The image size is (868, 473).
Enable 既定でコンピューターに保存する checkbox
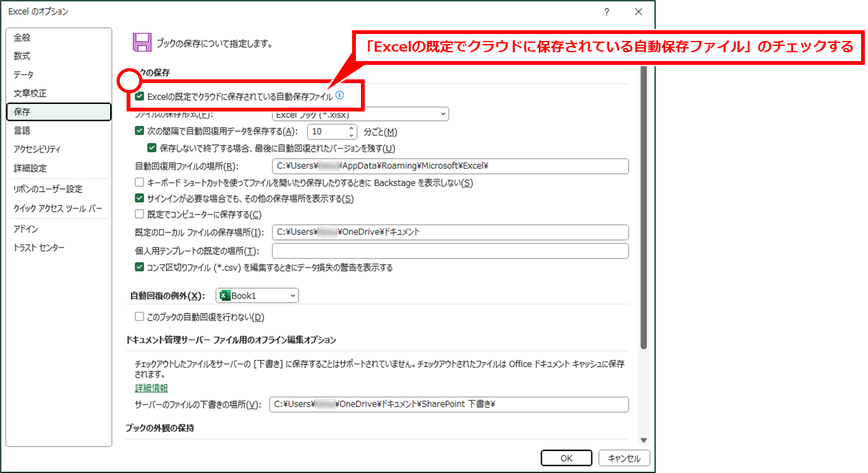point(140,215)
